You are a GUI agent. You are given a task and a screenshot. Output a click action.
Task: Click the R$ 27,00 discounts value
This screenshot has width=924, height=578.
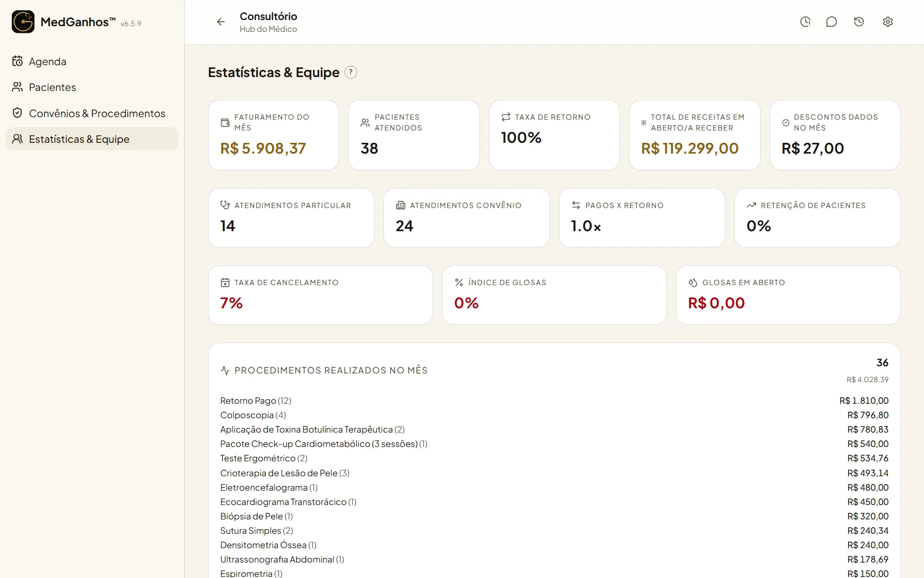(x=813, y=148)
